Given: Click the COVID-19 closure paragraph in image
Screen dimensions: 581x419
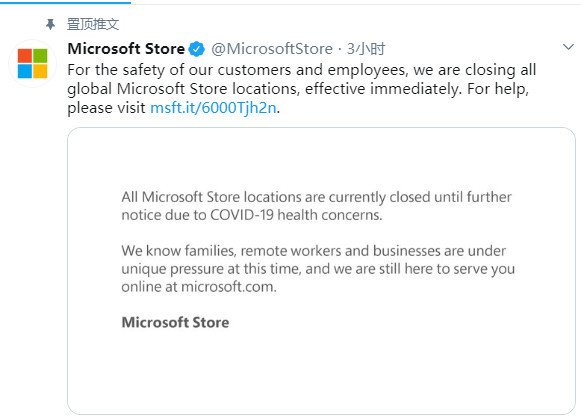Looking at the screenshot, I should pyautogui.click(x=316, y=206).
